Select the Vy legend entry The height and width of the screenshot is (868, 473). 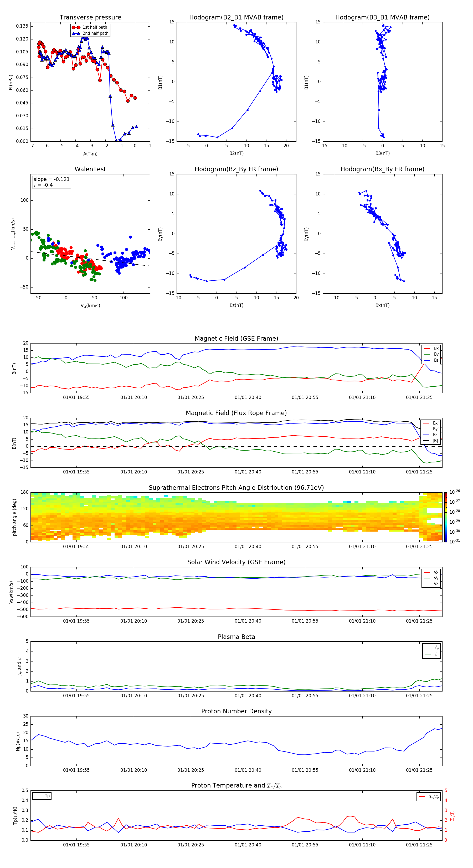click(431, 578)
